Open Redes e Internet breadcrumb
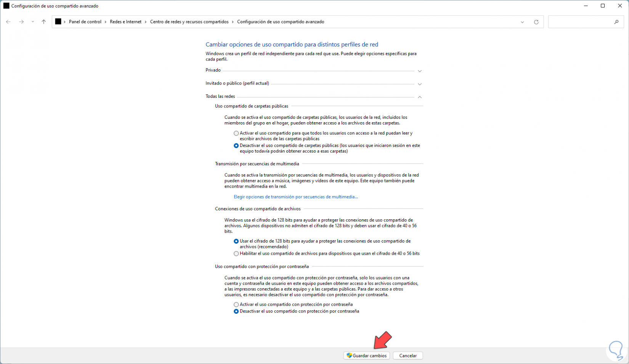The image size is (629, 364). 125,22
